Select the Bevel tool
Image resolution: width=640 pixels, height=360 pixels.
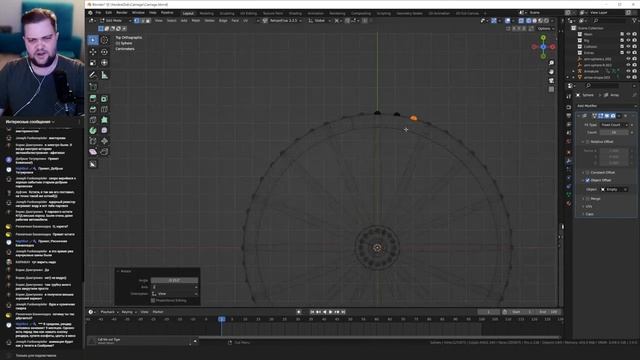coord(93,109)
